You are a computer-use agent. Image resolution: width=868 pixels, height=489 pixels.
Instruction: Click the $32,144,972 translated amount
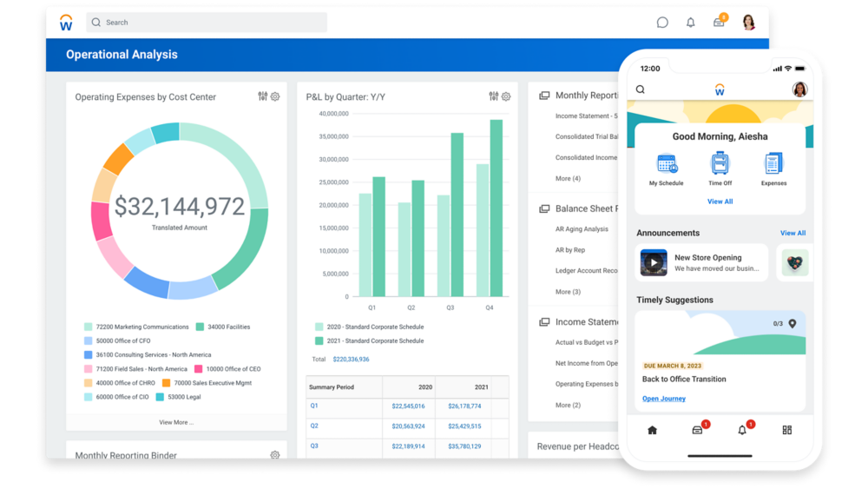tap(180, 207)
